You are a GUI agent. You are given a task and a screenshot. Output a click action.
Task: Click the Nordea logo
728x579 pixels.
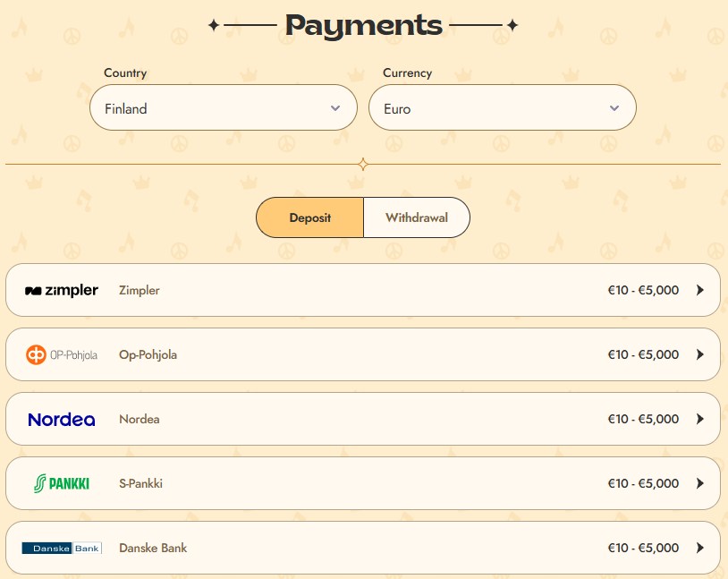[62, 420]
